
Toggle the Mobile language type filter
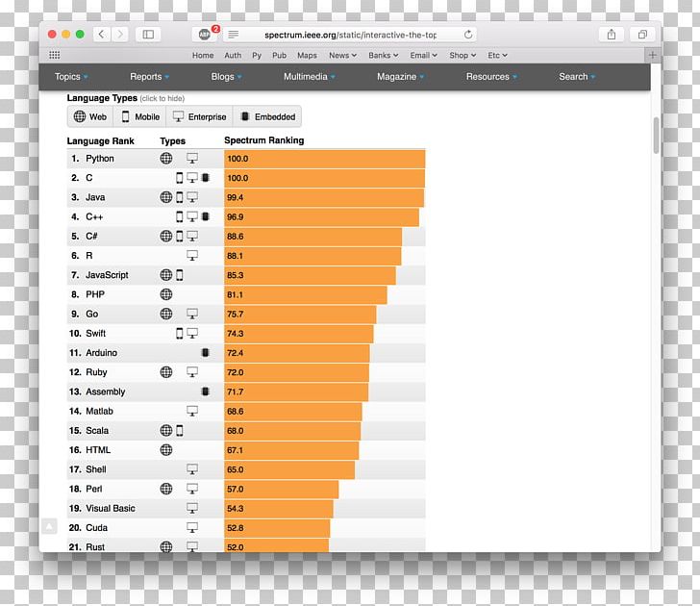pos(139,116)
